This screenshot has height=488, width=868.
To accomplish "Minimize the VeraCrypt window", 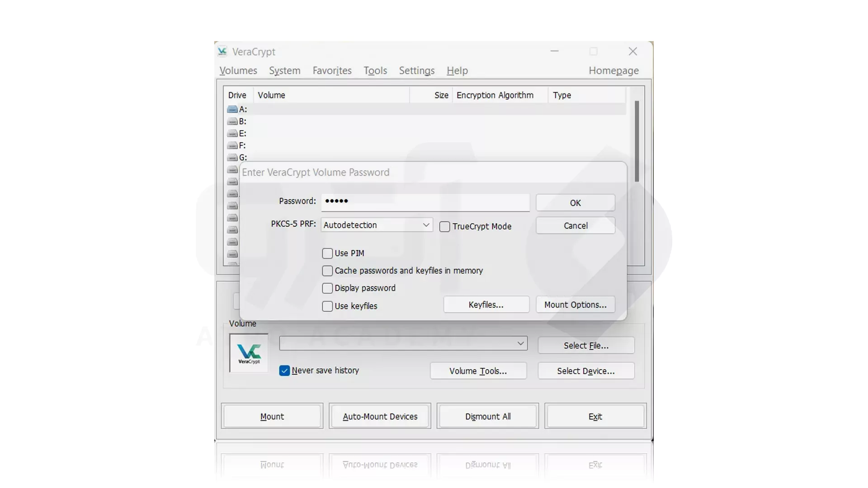I will coord(555,52).
